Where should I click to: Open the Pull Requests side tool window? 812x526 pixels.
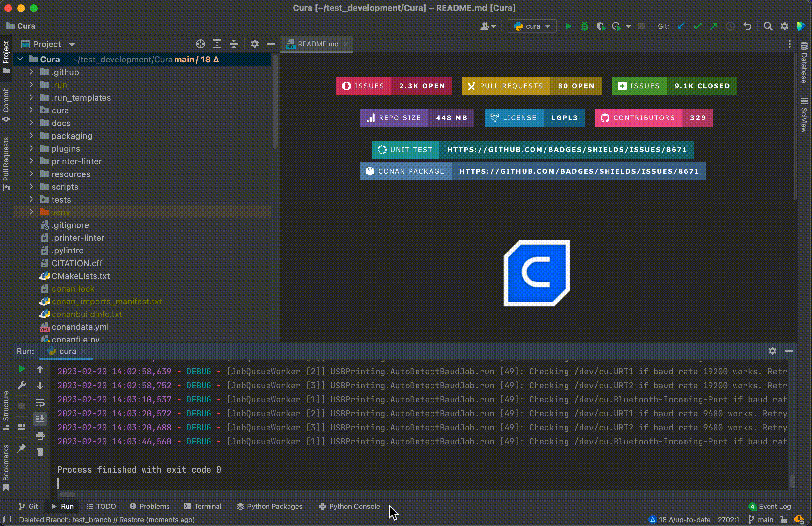tap(6, 164)
